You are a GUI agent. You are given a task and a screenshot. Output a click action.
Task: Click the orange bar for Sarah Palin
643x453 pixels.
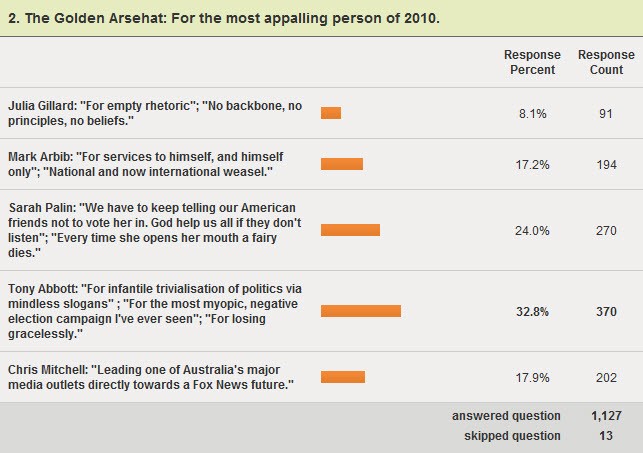(350, 230)
